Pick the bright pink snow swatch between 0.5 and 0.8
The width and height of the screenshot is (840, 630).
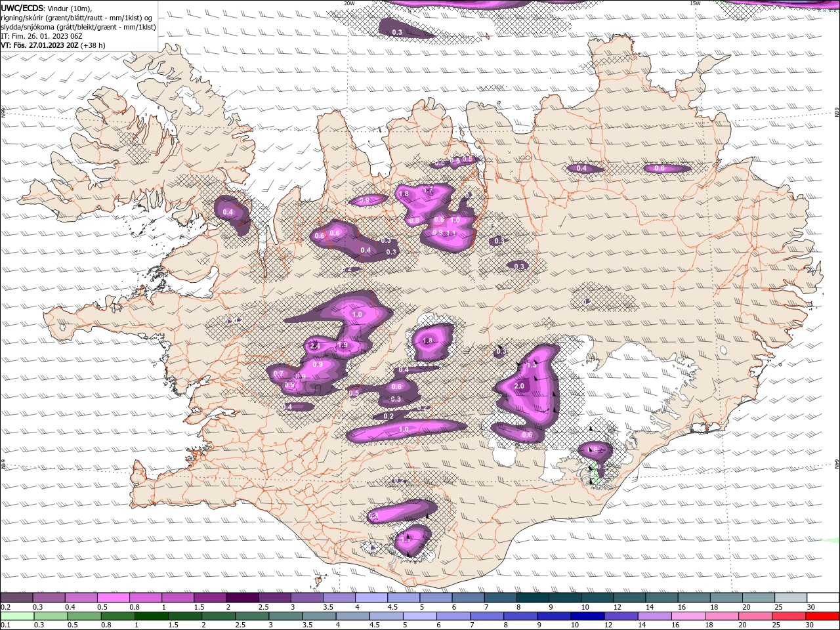click(x=114, y=598)
